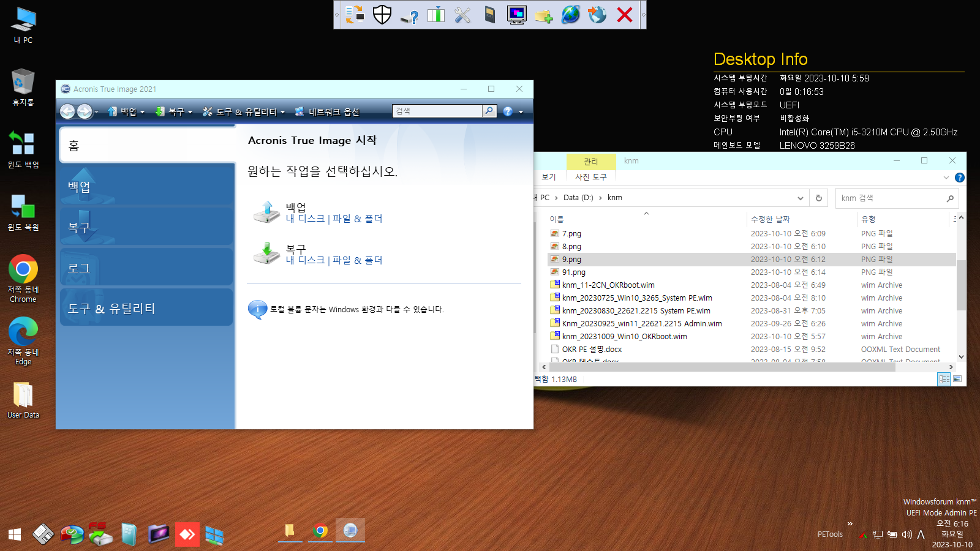Screen dimensions: 980x551
Task: Open Acronis help question mark icon
Action: (508, 111)
